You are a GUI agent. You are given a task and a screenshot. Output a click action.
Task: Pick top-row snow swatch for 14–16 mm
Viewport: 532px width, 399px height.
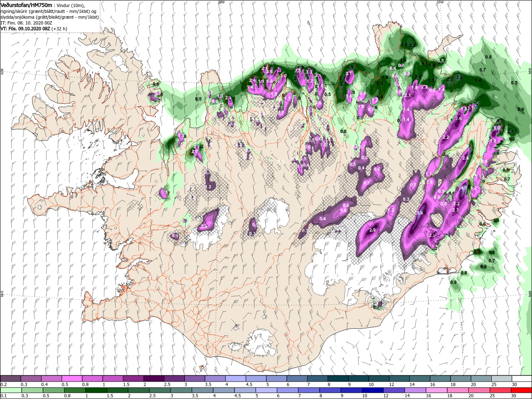click(x=419, y=379)
